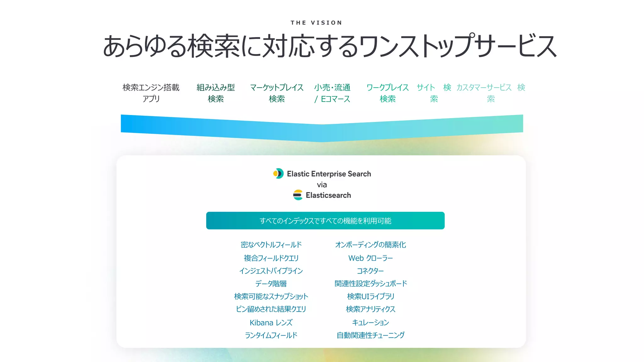Image resolution: width=644 pixels, height=362 pixels.
Task: Click 'Web クローラー' feature
Action: click(370, 258)
